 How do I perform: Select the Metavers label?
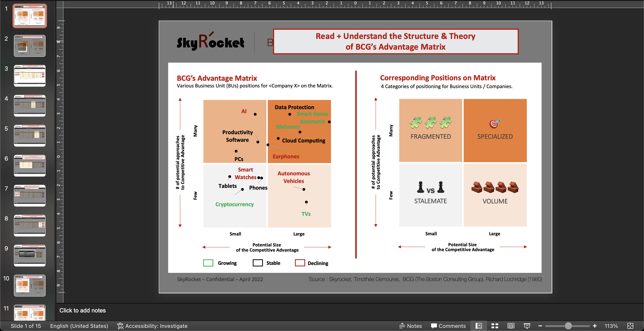point(288,127)
